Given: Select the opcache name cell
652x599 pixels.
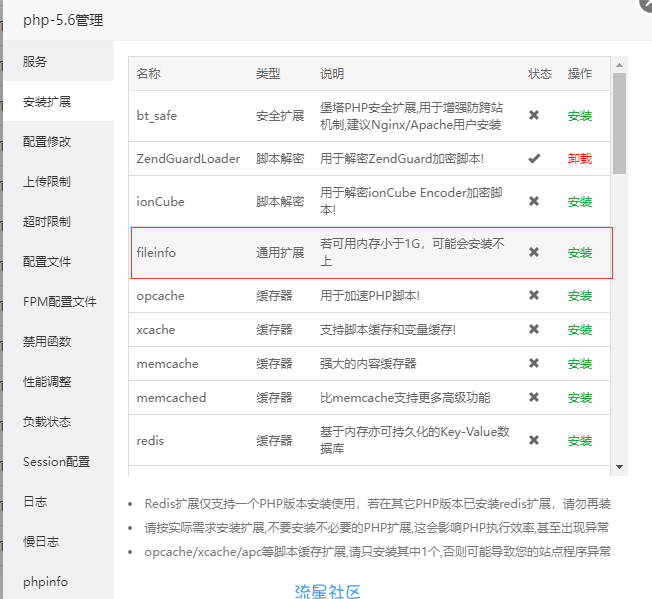Looking at the screenshot, I should point(161,296).
